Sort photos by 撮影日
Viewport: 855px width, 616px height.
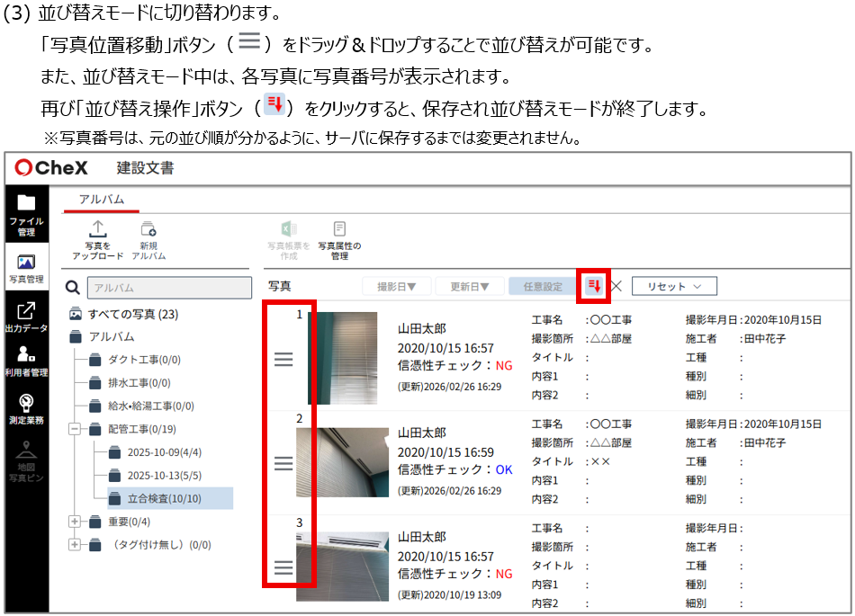click(x=396, y=287)
